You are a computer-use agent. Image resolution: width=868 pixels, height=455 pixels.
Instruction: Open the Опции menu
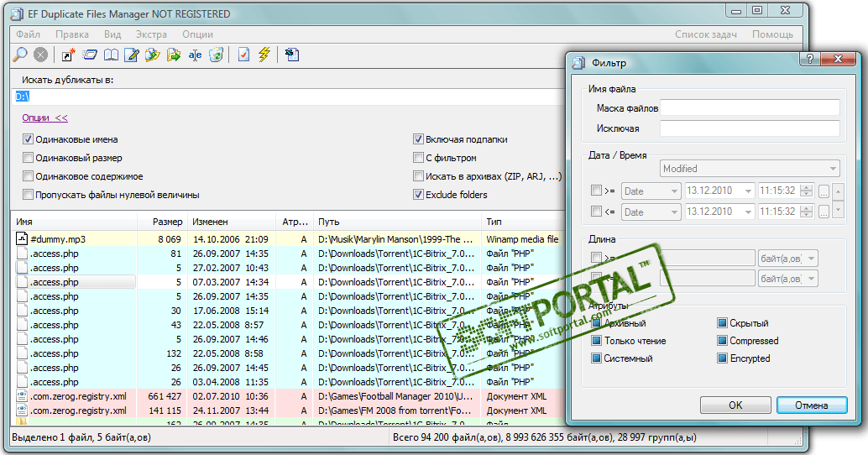197,34
